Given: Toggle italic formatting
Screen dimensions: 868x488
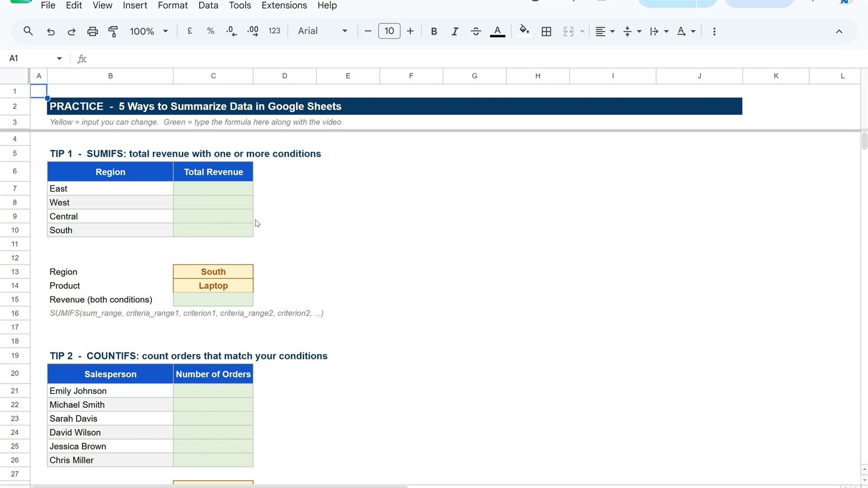Looking at the screenshot, I should coord(455,31).
